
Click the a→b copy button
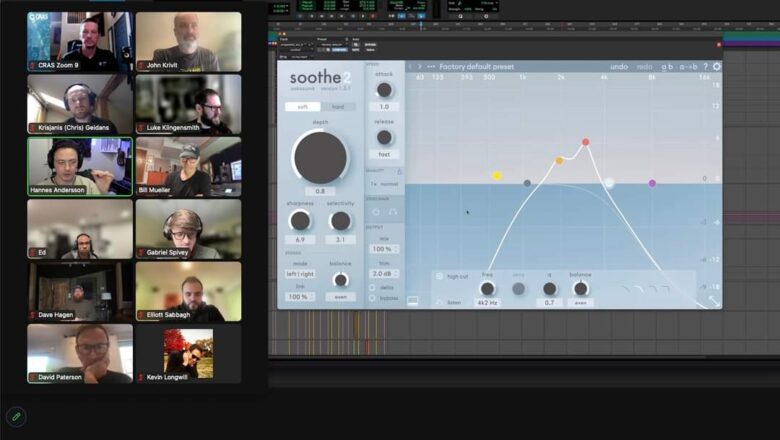(688, 66)
